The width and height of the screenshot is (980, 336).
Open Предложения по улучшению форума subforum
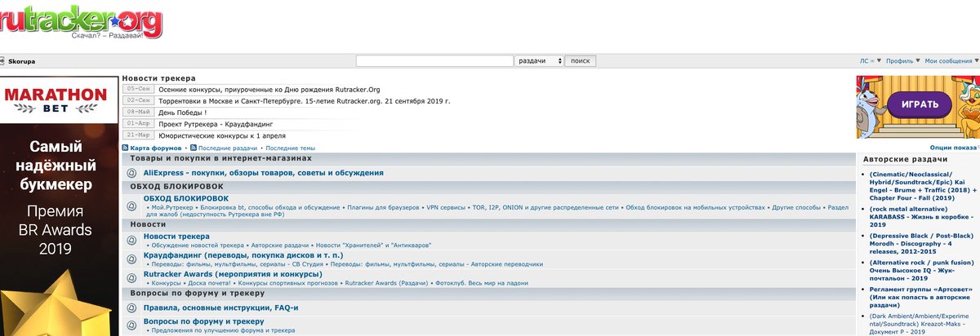(x=223, y=330)
